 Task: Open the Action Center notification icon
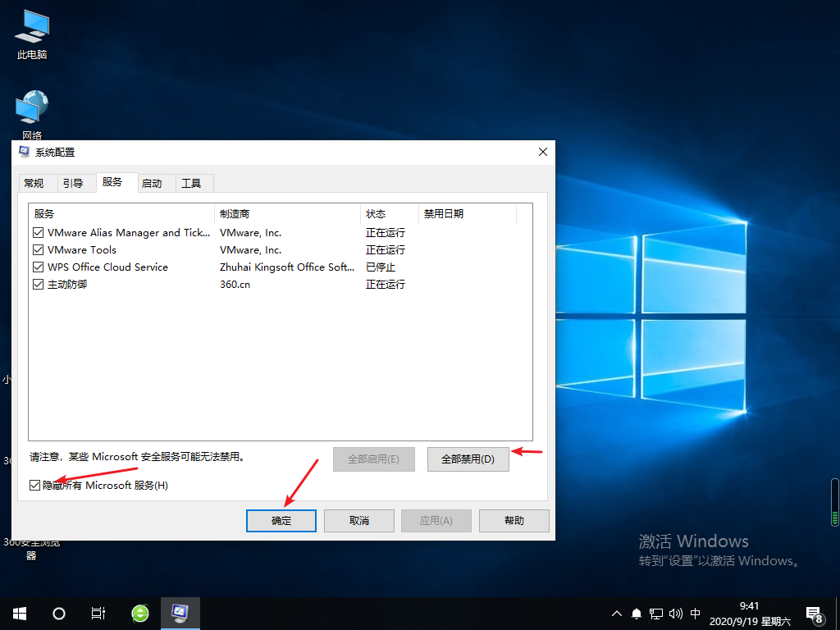815,613
